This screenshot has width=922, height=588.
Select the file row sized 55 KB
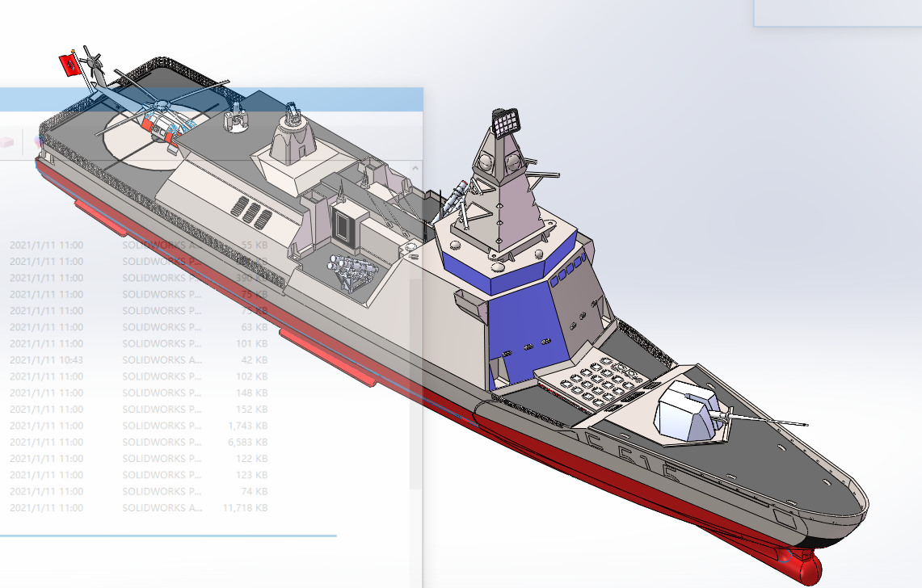pyautogui.click(x=139, y=246)
